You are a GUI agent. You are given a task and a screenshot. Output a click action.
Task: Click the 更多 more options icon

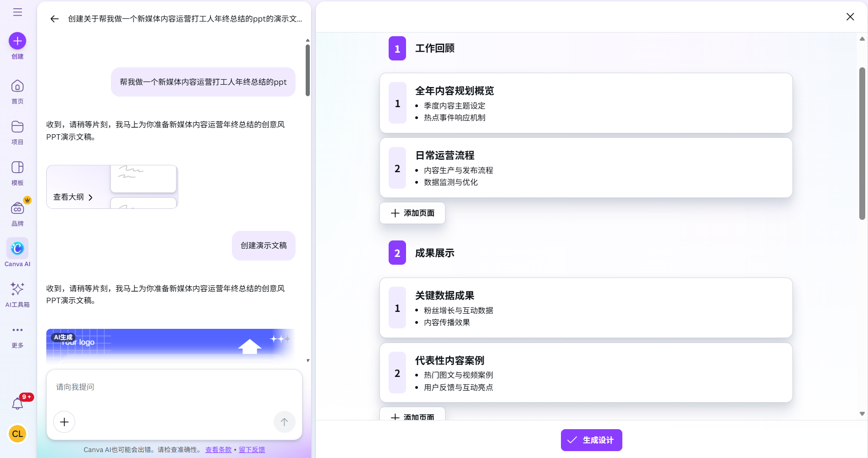pyautogui.click(x=17, y=330)
